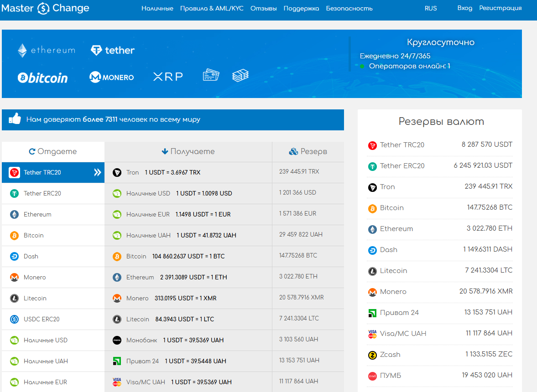Click the tether banner logo
The image size is (537, 392).
point(113,50)
